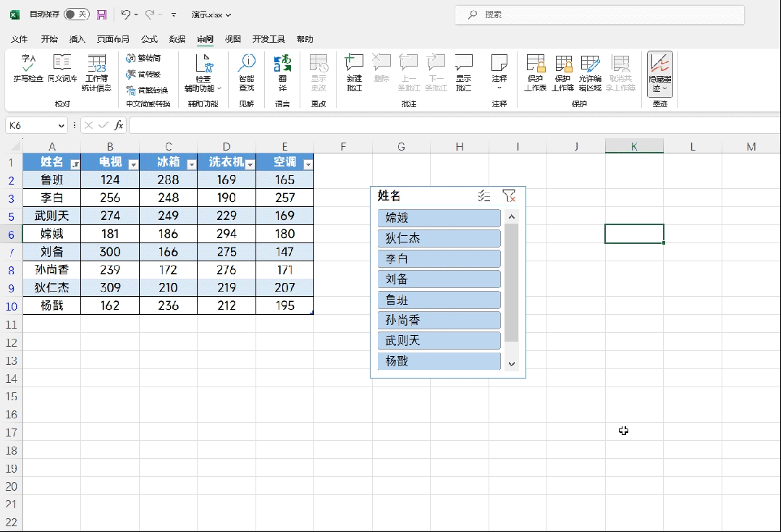Insert a 新建批注 new comment
781x532 pixels.
(354, 72)
